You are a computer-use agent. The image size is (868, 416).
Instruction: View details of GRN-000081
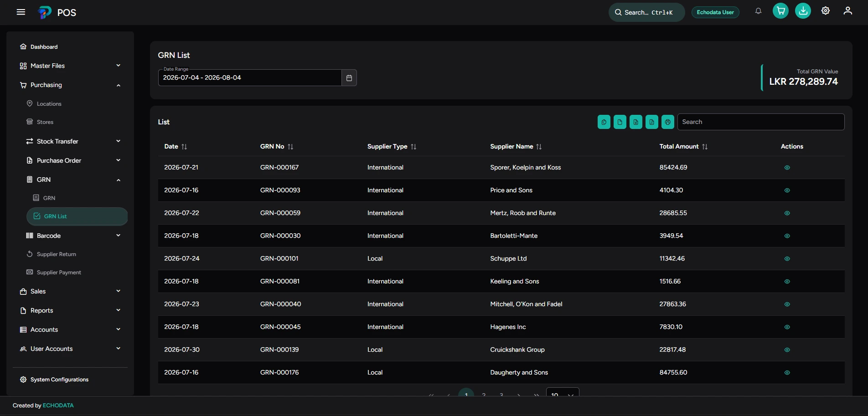point(787,282)
